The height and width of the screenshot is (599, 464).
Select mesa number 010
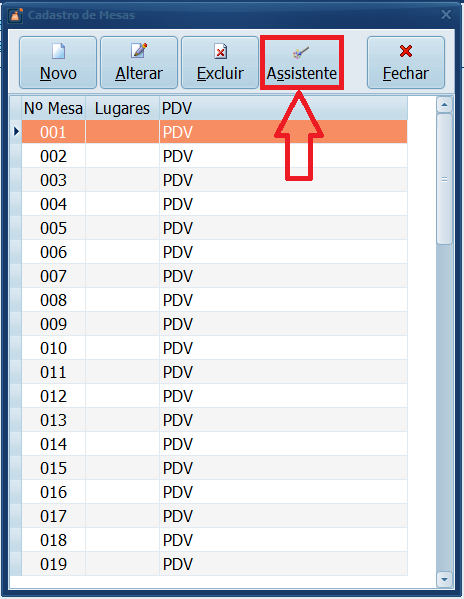coord(53,348)
